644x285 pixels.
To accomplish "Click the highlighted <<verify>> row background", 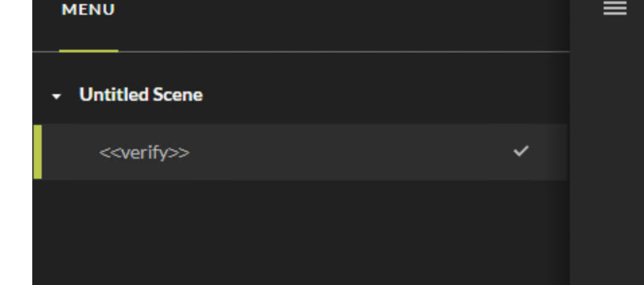I will pyautogui.click(x=336, y=152).
